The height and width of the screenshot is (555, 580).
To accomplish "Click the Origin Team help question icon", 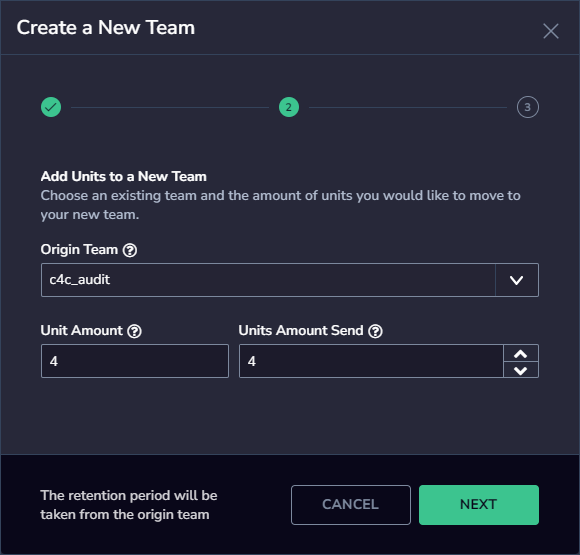I will [x=130, y=250].
